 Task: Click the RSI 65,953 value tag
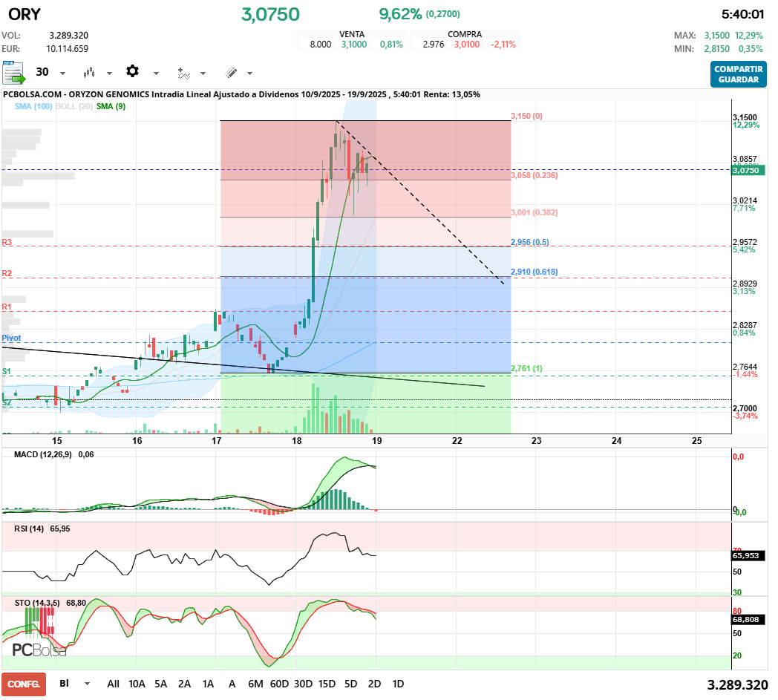click(748, 556)
